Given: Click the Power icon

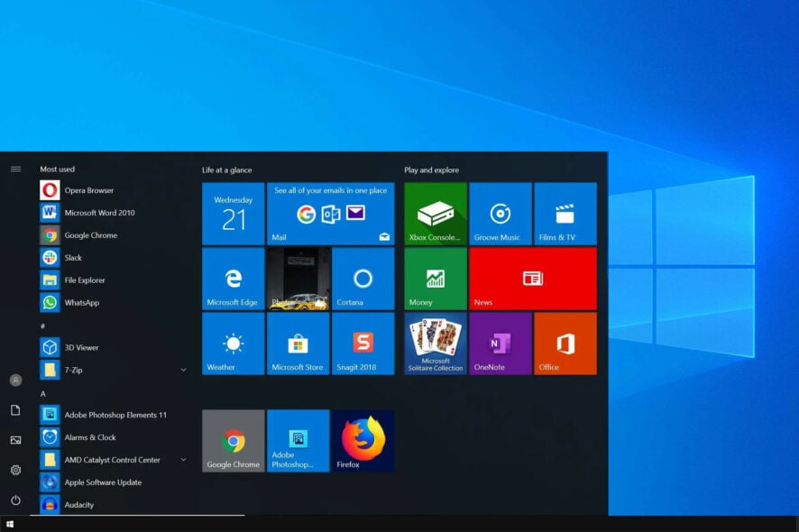Looking at the screenshot, I should (x=16, y=500).
